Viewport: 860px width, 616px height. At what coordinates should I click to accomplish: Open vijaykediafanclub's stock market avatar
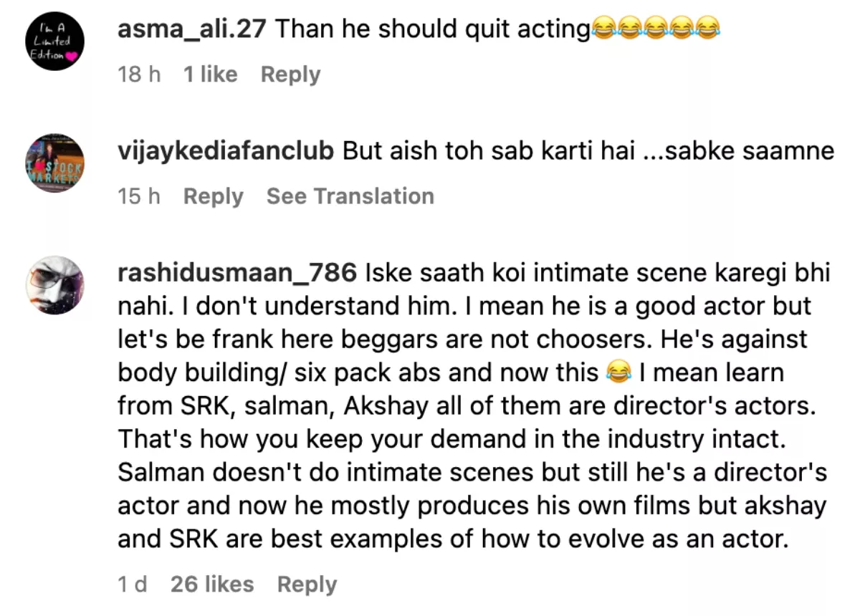point(54,163)
